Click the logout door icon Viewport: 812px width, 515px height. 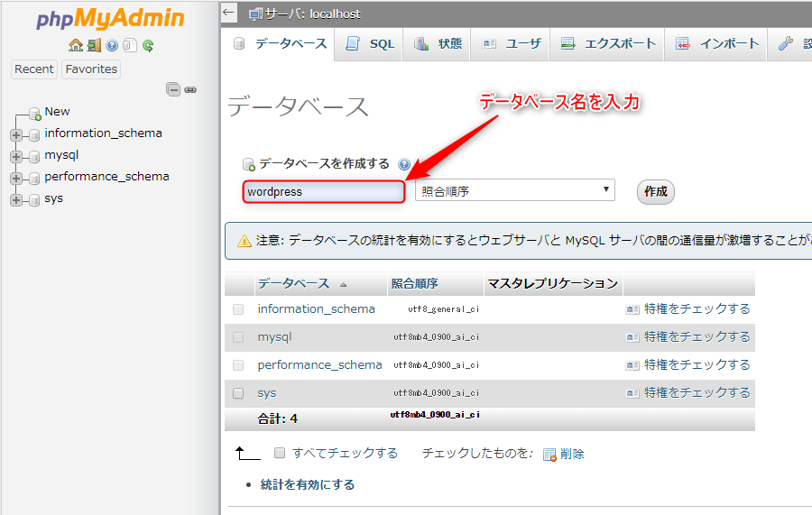pos(93,45)
